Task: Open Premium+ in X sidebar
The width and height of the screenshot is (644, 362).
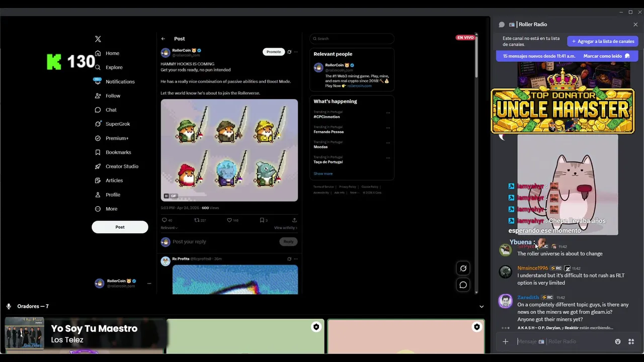Action: (112, 138)
